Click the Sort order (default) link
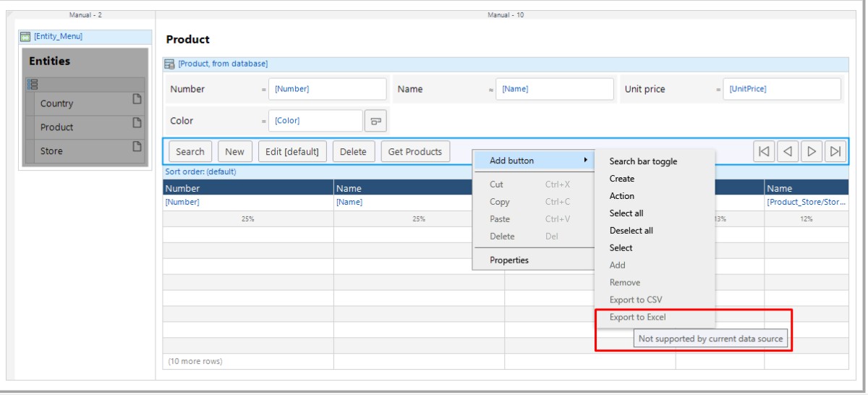868x395 pixels. click(x=196, y=172)
